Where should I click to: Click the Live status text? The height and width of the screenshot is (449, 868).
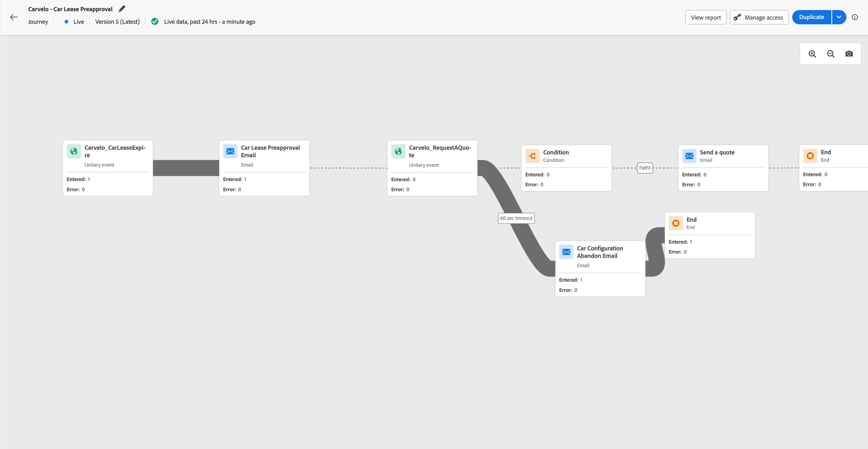pos(79,22)
